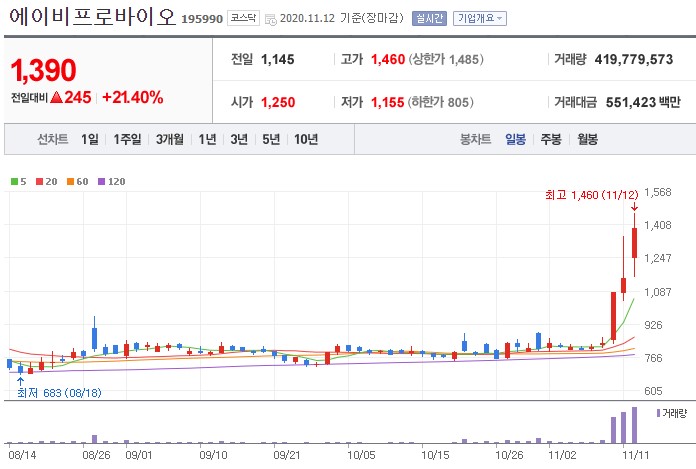Click the 선차트 label
The width and height of the screenshot is (696, 469).
point(53,139)
